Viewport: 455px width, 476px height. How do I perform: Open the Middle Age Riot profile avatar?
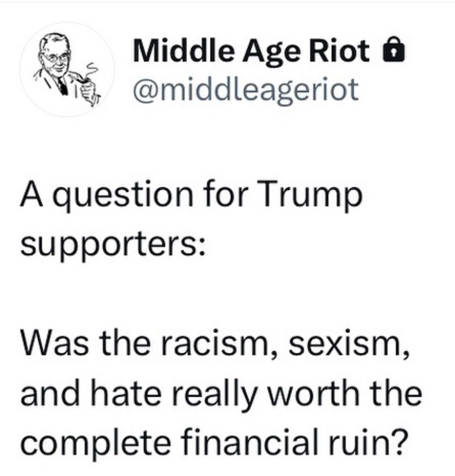(67, 69)
